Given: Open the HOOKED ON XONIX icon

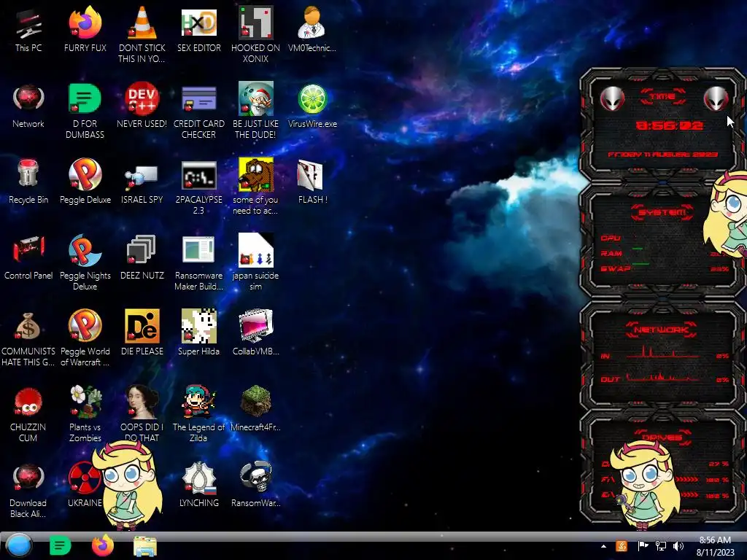Looking at the screenshot, I should pos(255,34).
